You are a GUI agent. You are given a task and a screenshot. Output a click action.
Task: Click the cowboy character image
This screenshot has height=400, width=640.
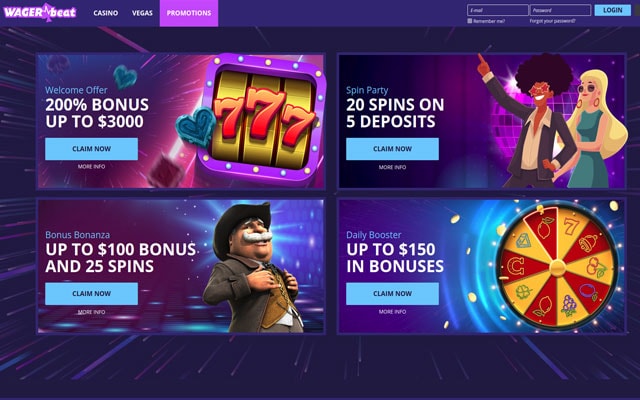click(253, 267)
